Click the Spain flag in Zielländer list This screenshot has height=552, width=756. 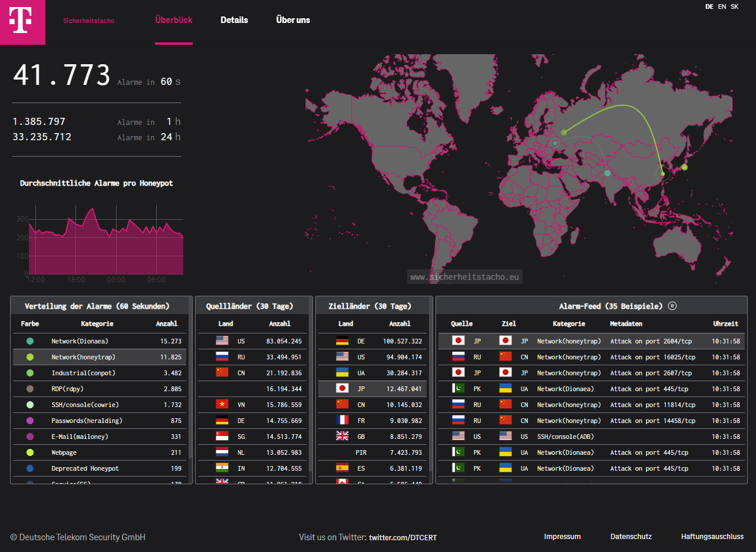[x=342, y=468]
